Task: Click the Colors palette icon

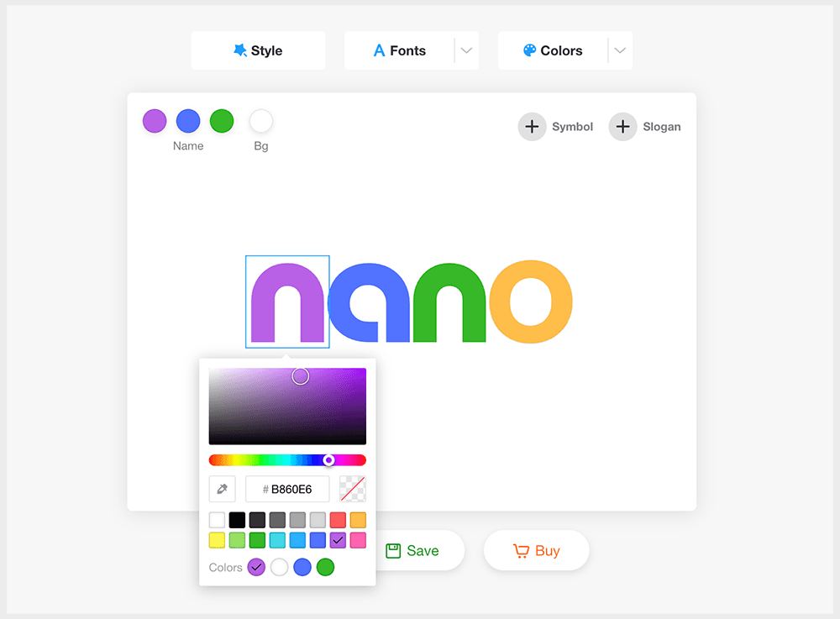Action: (x=529, y=50)
